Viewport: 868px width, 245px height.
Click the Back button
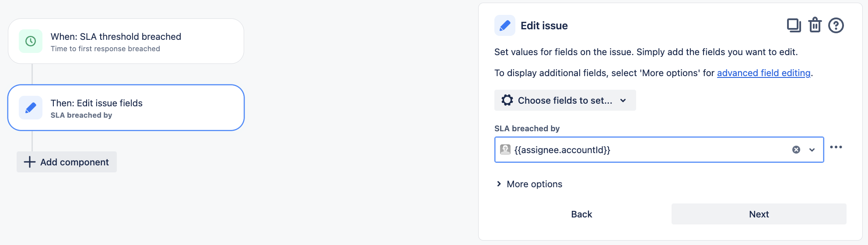pyautogui.click(x=581, y=214)
